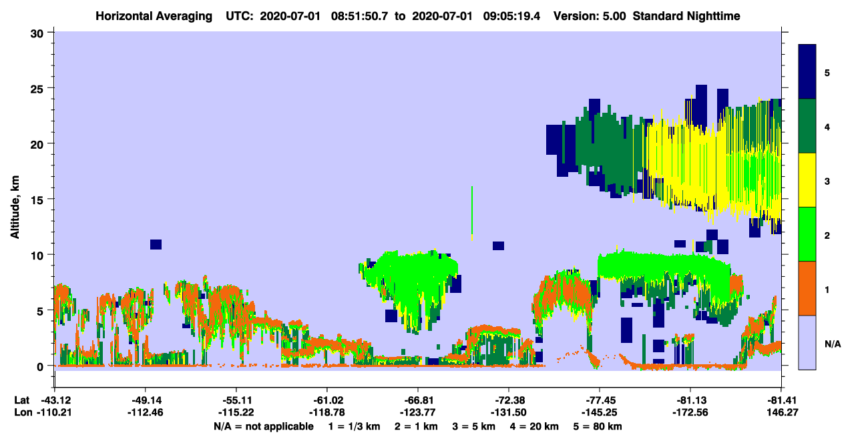Image resolution: width=868 pixels, height=445 pixels.
Task: Click the yellow color bar segment 3
Action: click(807, 180)
